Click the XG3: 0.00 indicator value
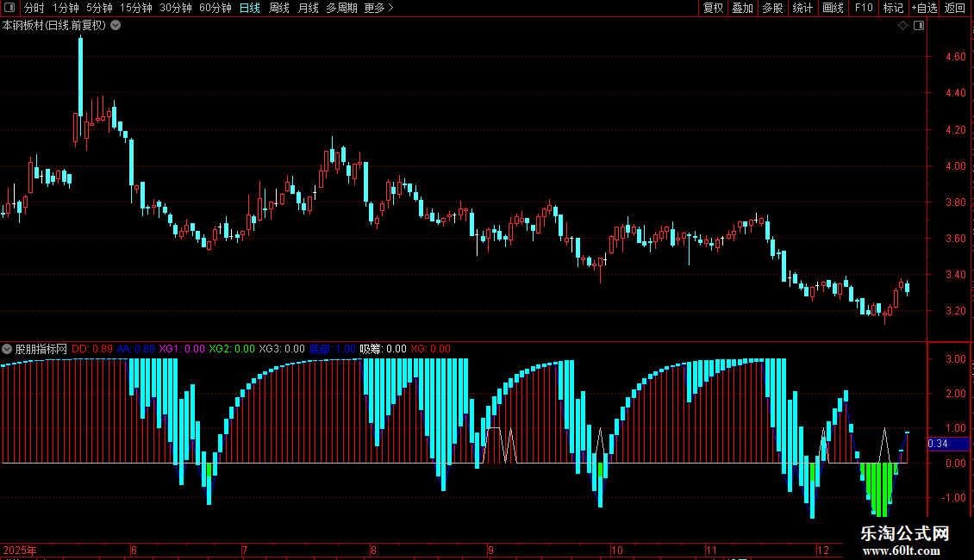 point(282,349)
